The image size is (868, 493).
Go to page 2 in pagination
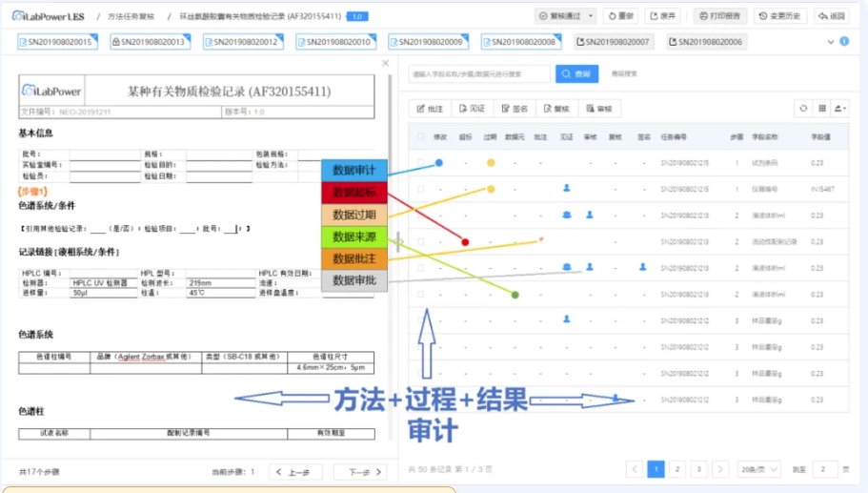pos(677,469)
